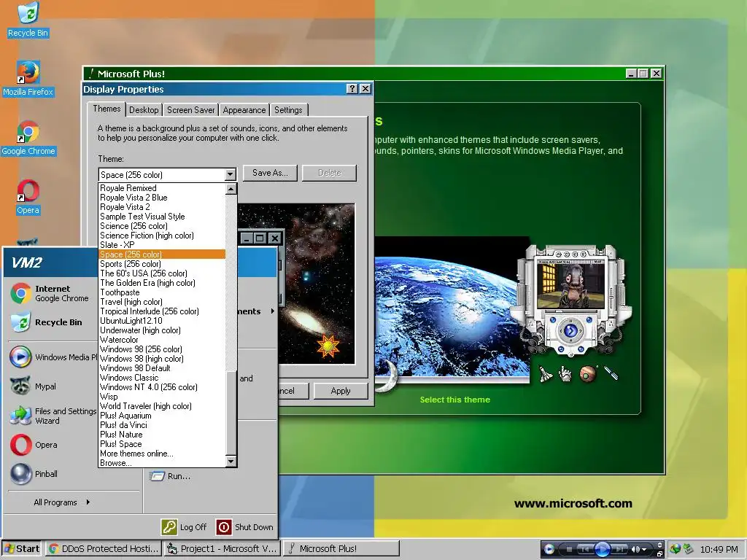Select Plus! Aquarium theme
The width and height of the screenshot is (747, 560).
pyautogui.click(x=161, y=416)
